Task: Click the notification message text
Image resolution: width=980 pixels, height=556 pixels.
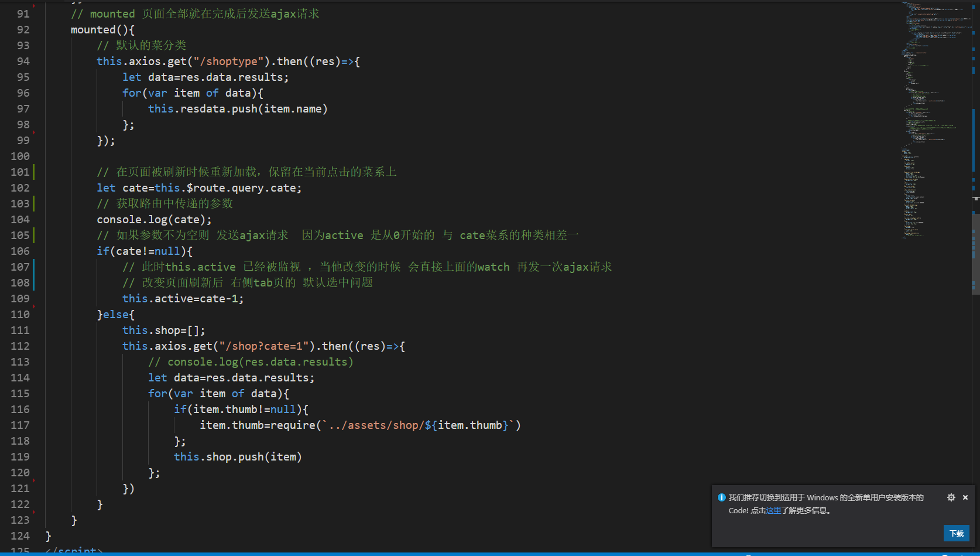Action: coord(826,504)
